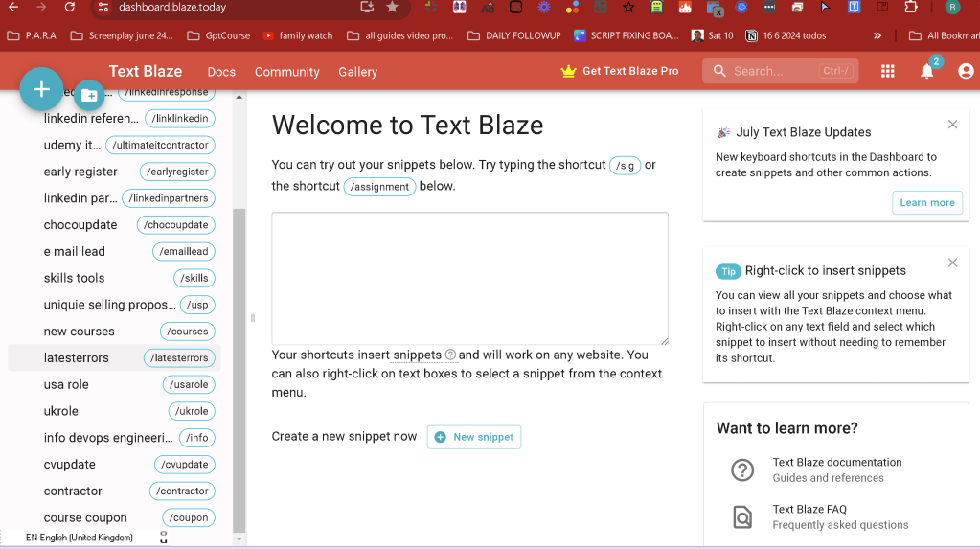Select the e mail lead snippet
Image resolution: width=980 pixels, height=549 pixels.
coord(114,251)
